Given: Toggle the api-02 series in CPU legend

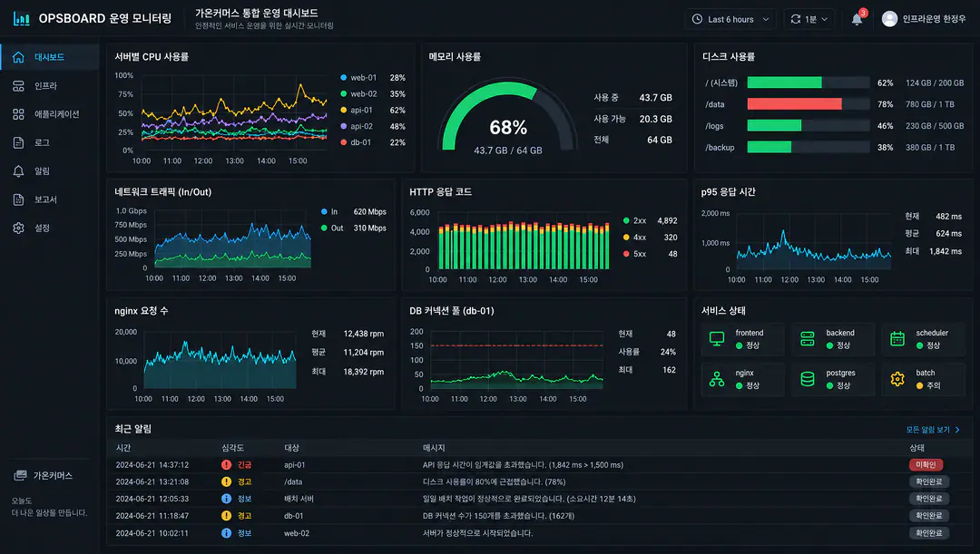Looking at the screenshot, I should pyautogui.click(x=373, y=126).
